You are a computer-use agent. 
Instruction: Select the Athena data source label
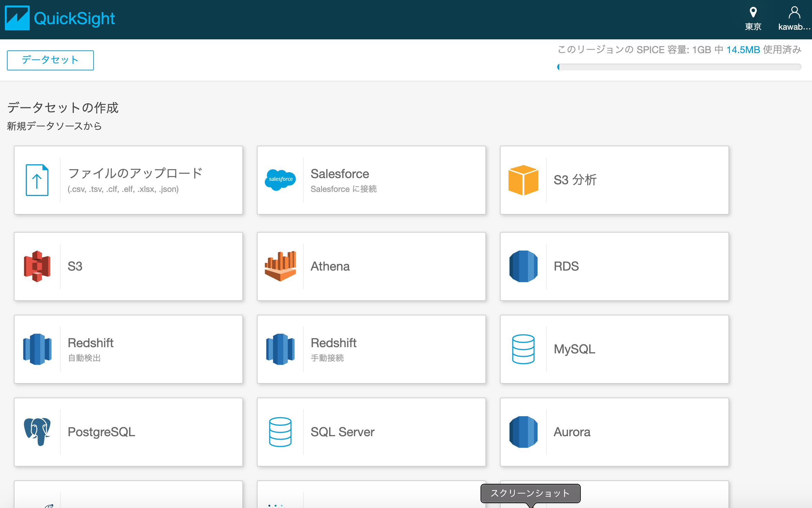pos(330,266)
